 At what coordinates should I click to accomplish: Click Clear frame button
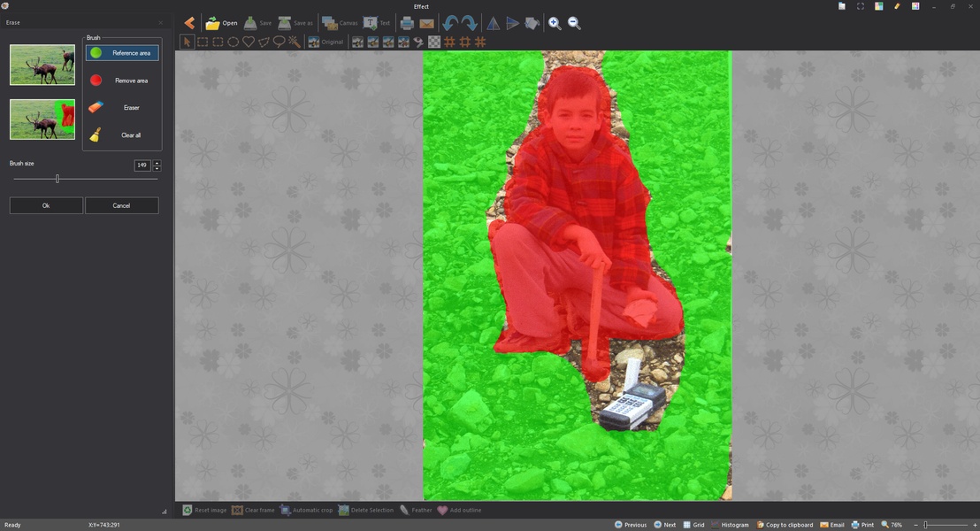tap(253, 511)
